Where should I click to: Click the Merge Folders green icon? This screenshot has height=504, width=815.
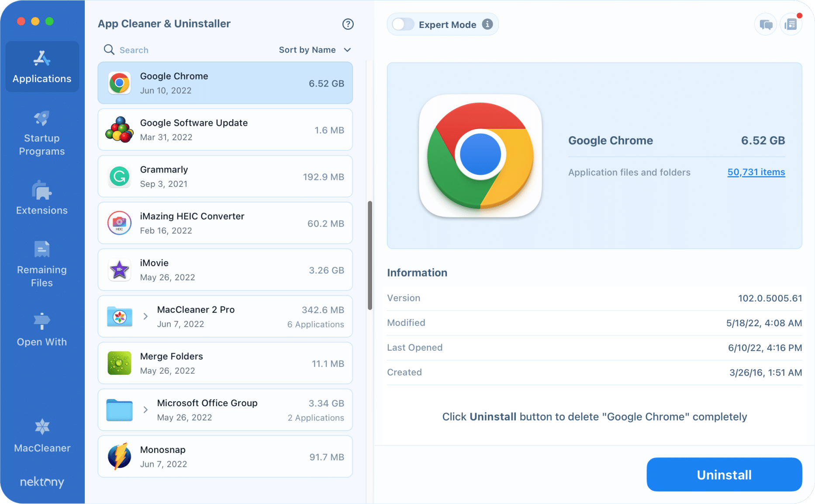[119, 363]
